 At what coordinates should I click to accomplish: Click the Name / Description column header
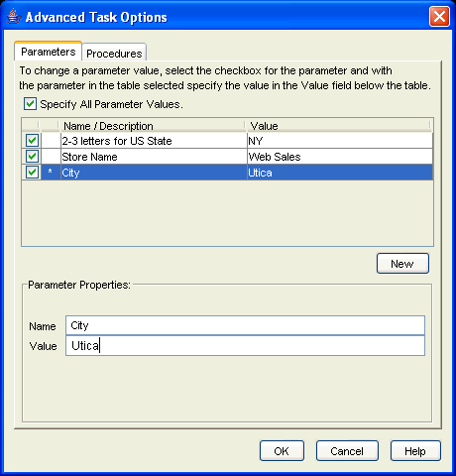152,126
